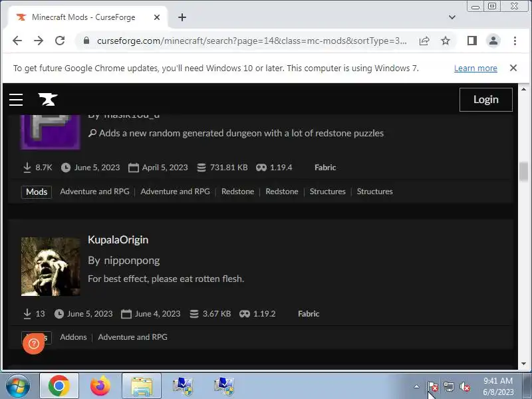The image size is (532, 399).
Task: Click the orange help question-mark button
Action: 34,344
